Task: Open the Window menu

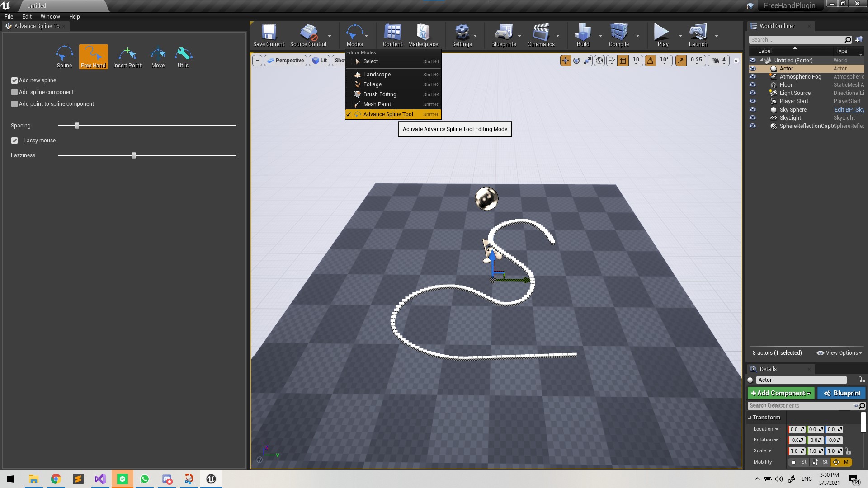Action: coord(50,16)
